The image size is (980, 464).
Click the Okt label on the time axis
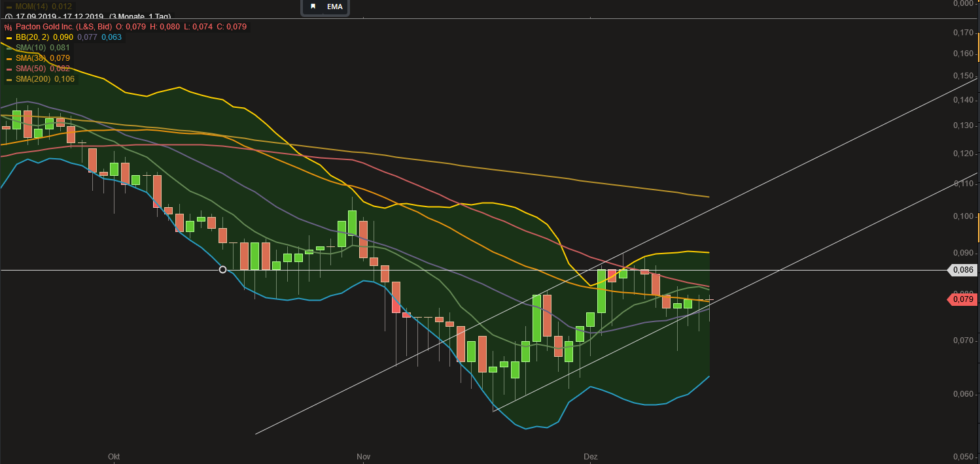click(114, 456)
